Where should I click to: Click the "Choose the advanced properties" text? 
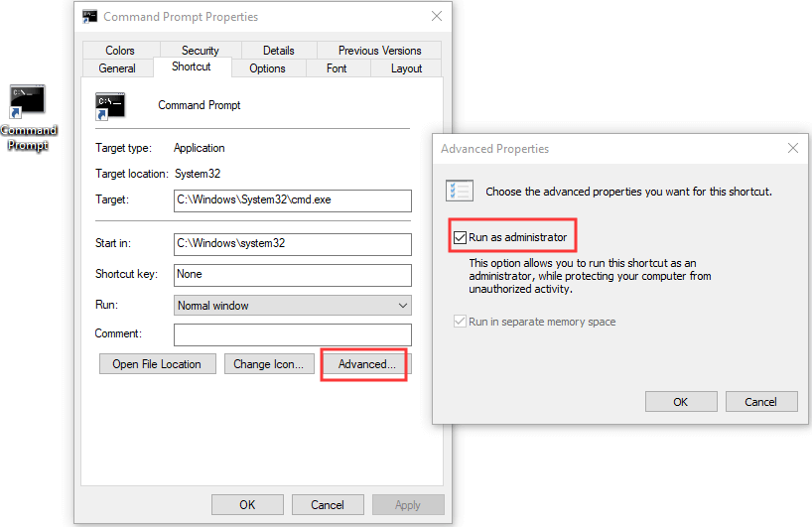(x=628, y=192)
